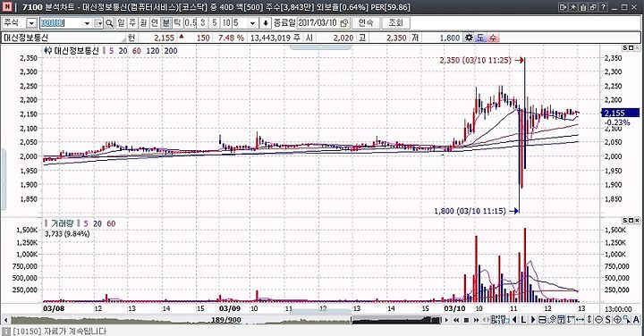
Task: Click the right triangle after the L button
Action: [x=533, y=320]
